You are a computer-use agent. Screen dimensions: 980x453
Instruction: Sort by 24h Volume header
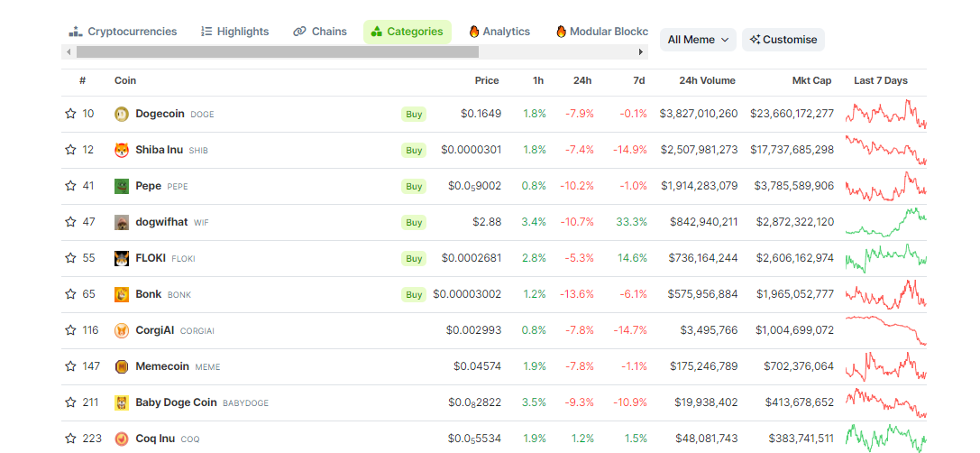pos(708,80)
